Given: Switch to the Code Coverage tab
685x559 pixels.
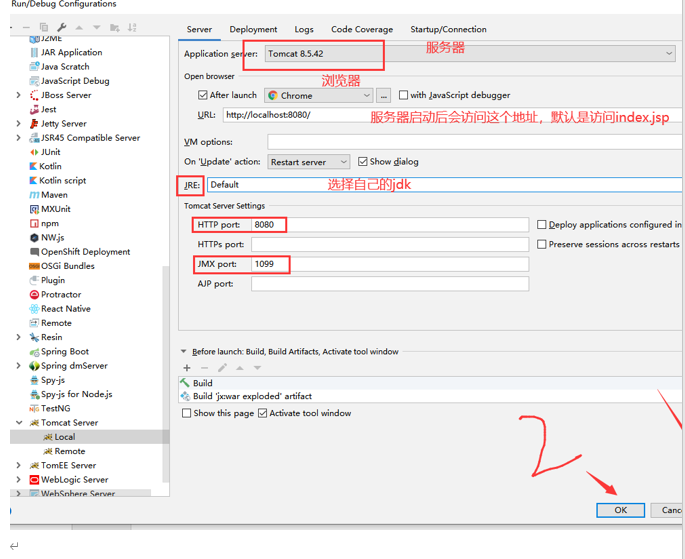Looking at the screenshot, I should coord(362,29).
